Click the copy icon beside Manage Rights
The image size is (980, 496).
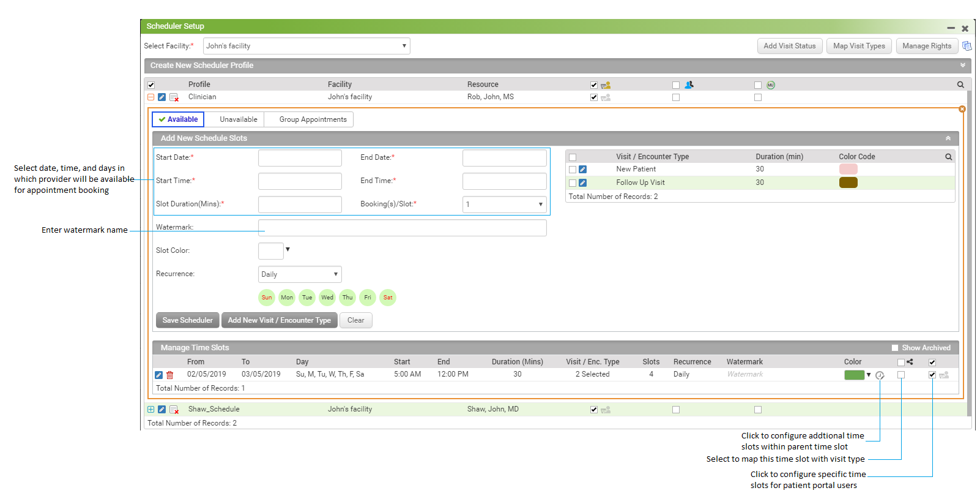[967, 46]
